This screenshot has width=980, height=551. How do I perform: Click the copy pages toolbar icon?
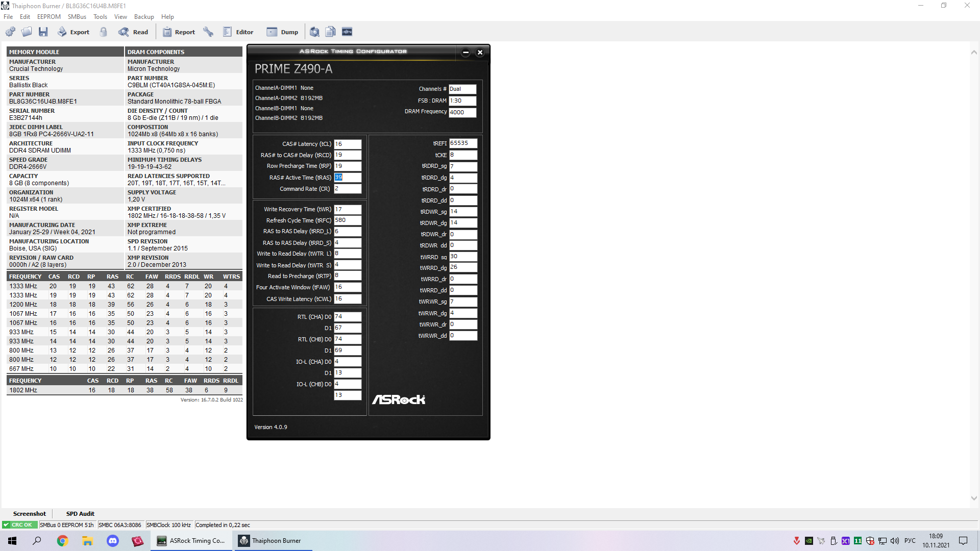(331, 32)
